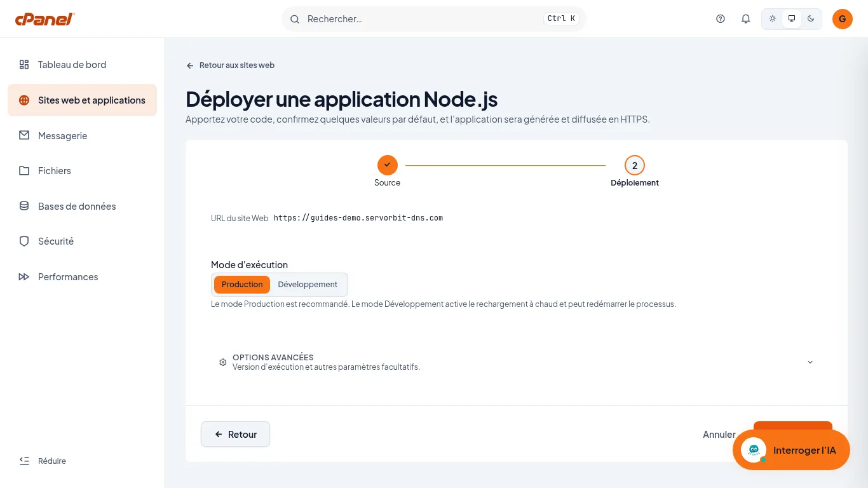Viewport: 868px width, 488px height.
Task: Switch to light theme sun icon
Action: click(x=773, y=19)
